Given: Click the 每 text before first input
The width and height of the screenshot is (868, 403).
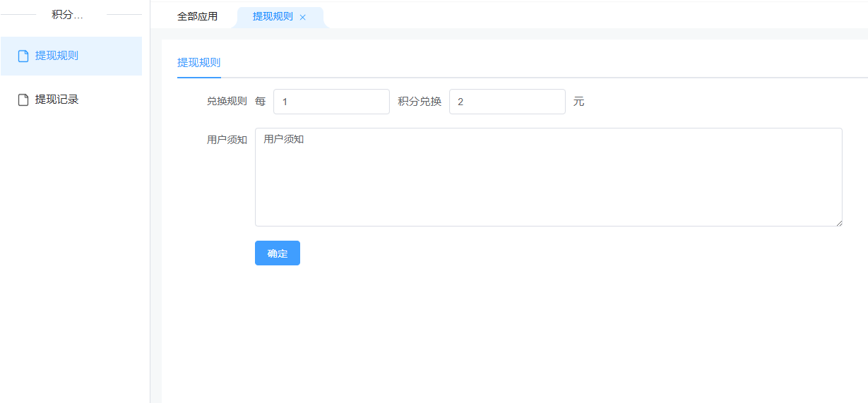Looking at the screenshot, I should tap(261, 102).
